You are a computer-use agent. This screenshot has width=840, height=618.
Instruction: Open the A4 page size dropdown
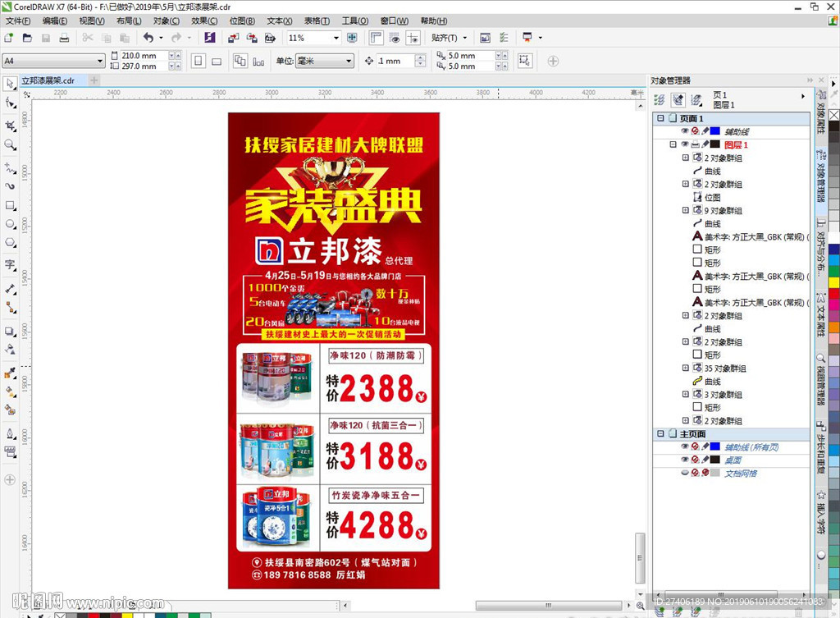tap(99, 61)
